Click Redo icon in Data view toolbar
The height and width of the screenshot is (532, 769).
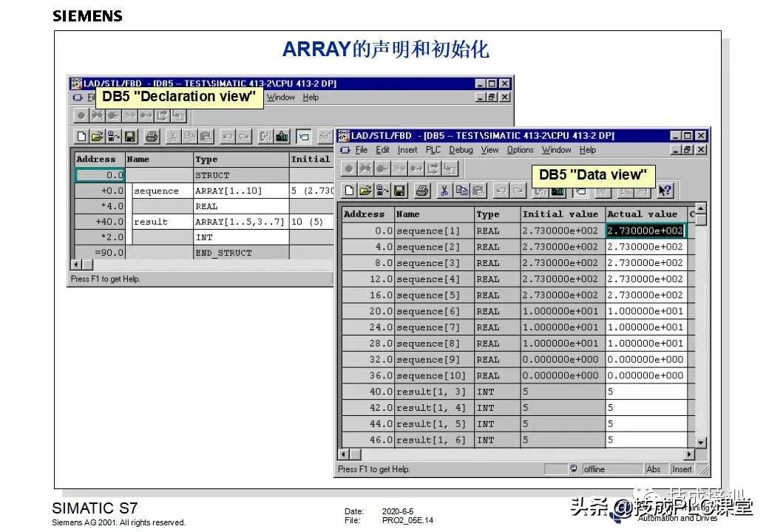[518, 191]
